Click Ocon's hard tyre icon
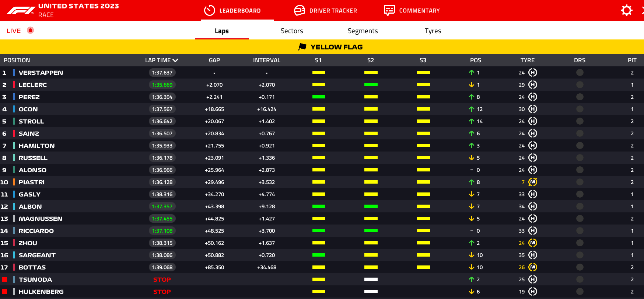Screen dimensions: 644x299 click(x=533, y=109)
